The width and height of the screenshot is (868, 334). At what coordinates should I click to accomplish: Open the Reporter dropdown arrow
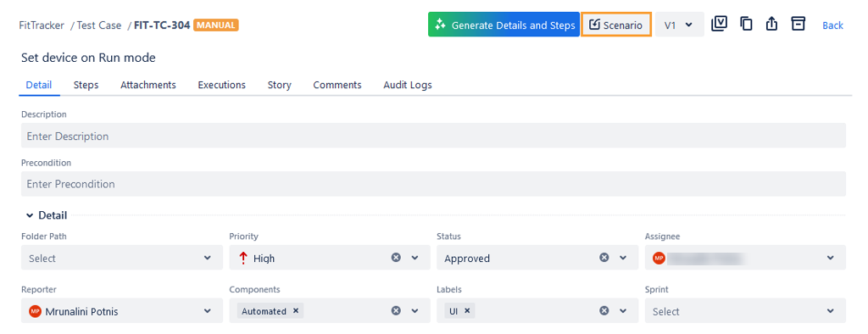(207, 311)
